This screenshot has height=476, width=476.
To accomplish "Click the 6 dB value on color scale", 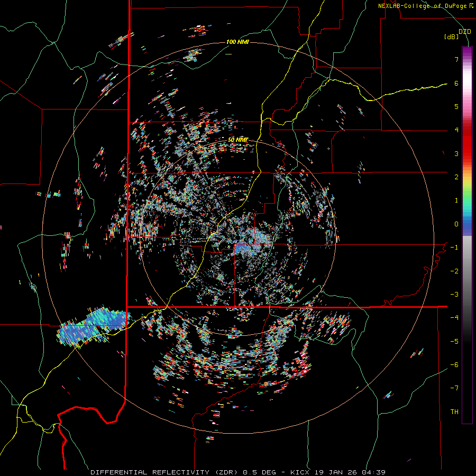I will pos(456,83).
